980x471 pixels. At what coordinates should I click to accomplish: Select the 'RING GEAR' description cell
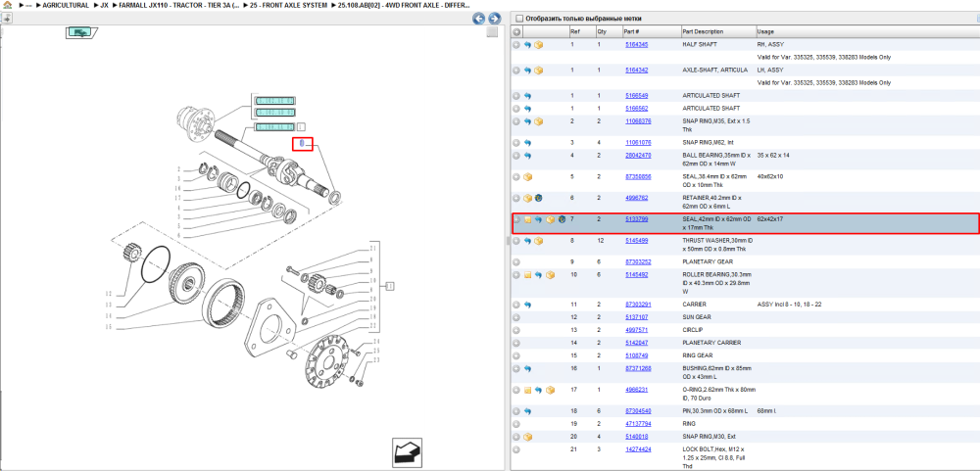pos(697,355)
